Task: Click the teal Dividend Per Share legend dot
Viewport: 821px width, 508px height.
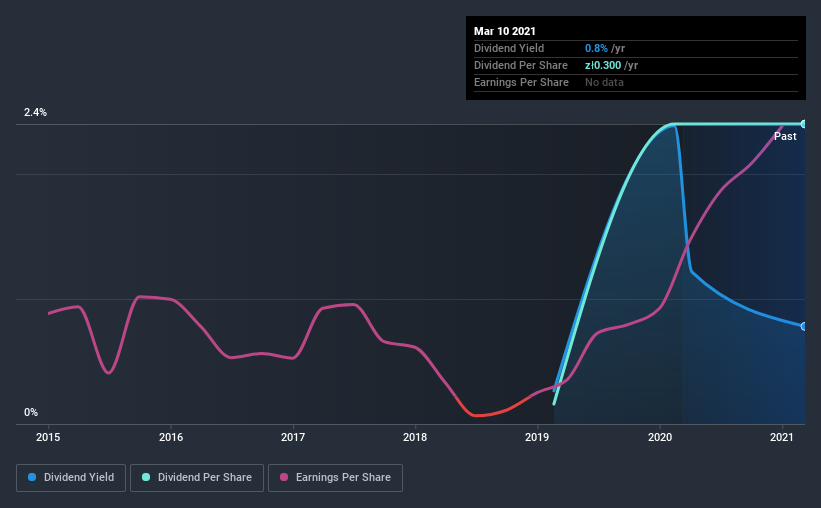Action: [x=146, y=477]
